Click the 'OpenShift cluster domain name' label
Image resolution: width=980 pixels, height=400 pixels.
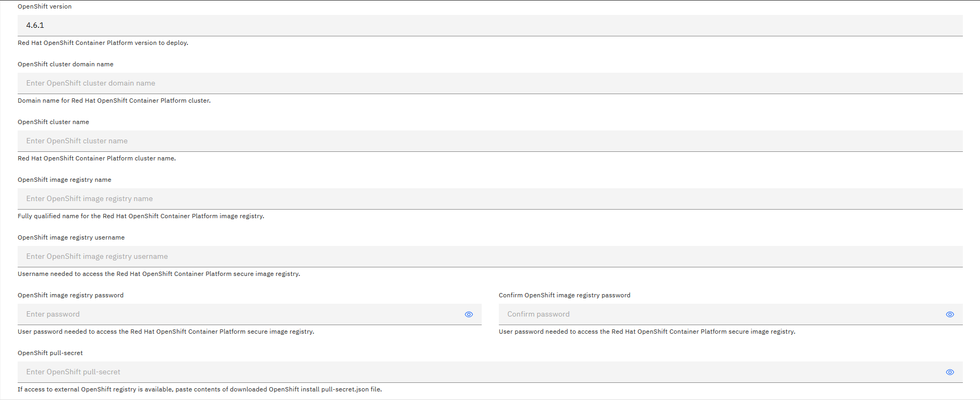[65, 64]
